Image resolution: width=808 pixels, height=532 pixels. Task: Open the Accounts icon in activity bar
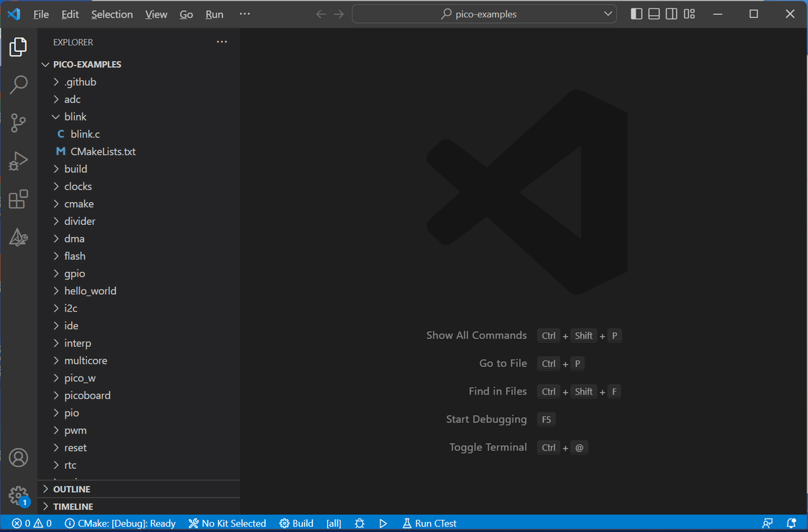click(x=18, y=458)
